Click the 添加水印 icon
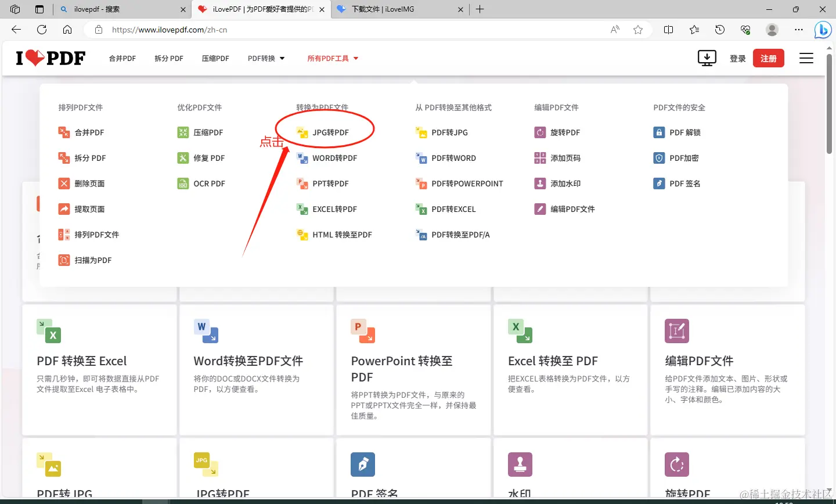The image size is (836, 504). 540,183
